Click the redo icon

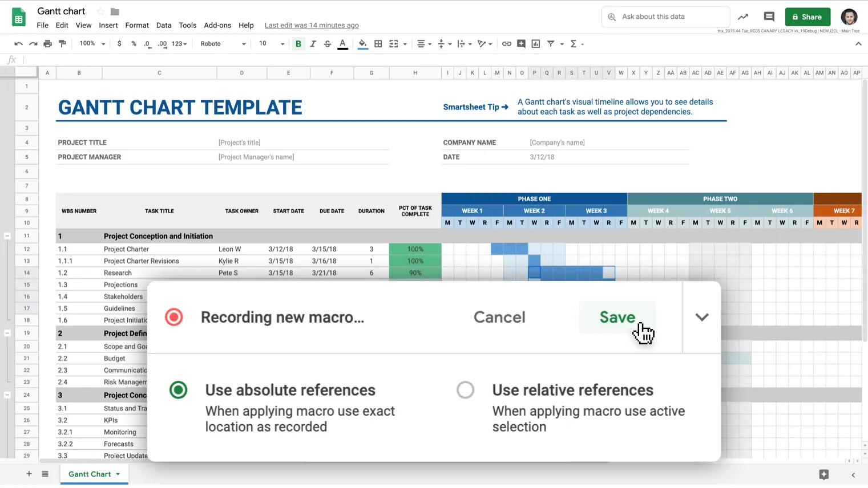pyautogui.click(x=33, y=44)
